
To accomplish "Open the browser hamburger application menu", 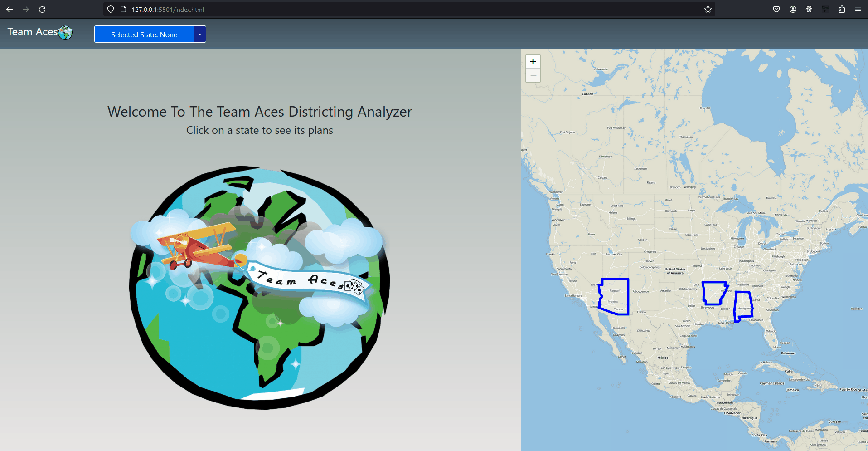I will click(x=858, y=9).
